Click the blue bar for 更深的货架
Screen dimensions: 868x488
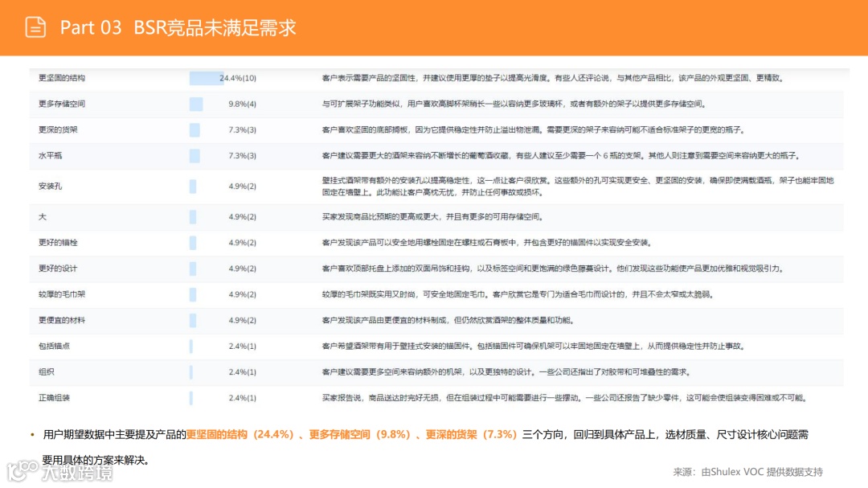[194, 129]
